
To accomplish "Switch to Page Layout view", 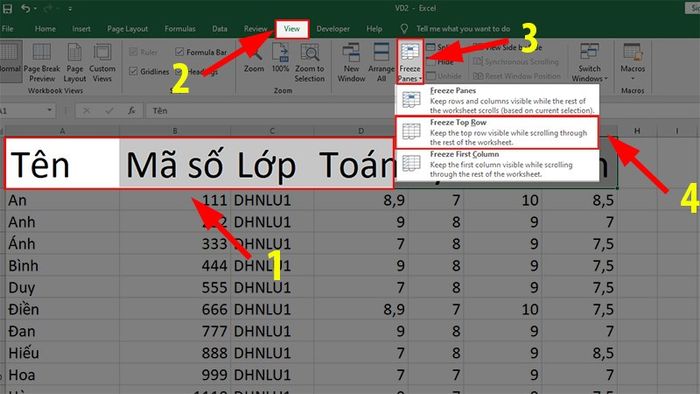I will (75, 63).
